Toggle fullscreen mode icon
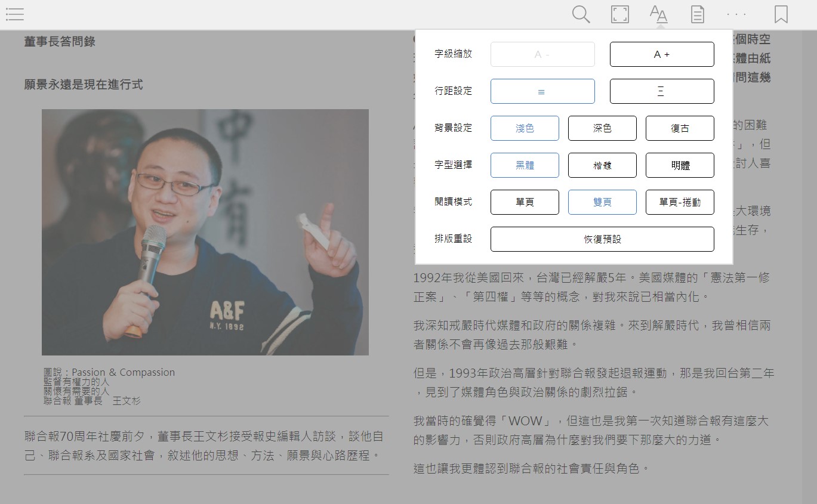This screenshot has width=817, height=504. pos(620,14)
